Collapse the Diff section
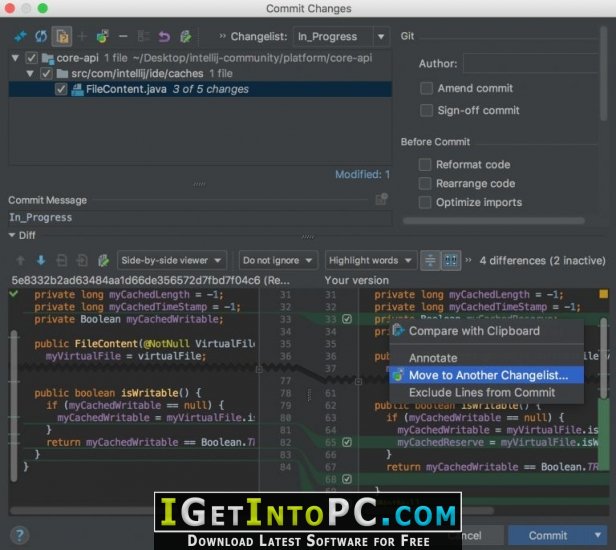616x550 pixels. click(12, 235)
